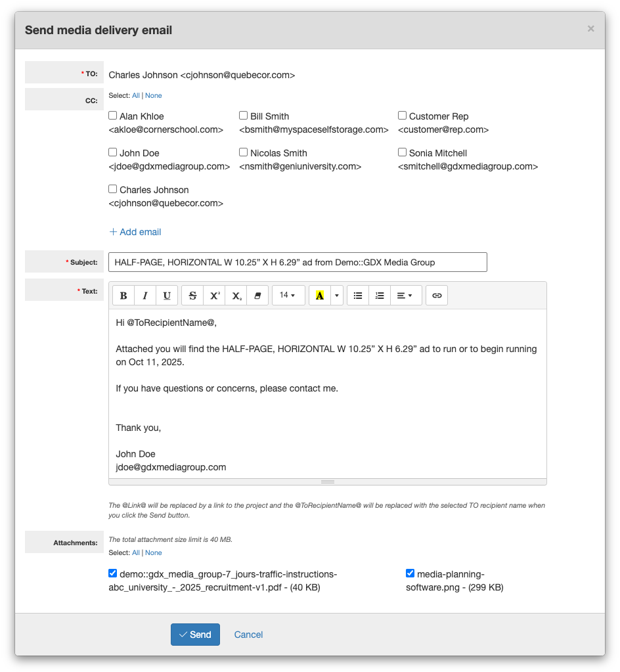Open the font size 14 dropdown
This screenshot has width=620, height=672.
pyautogui.click(x=288, y=296)
